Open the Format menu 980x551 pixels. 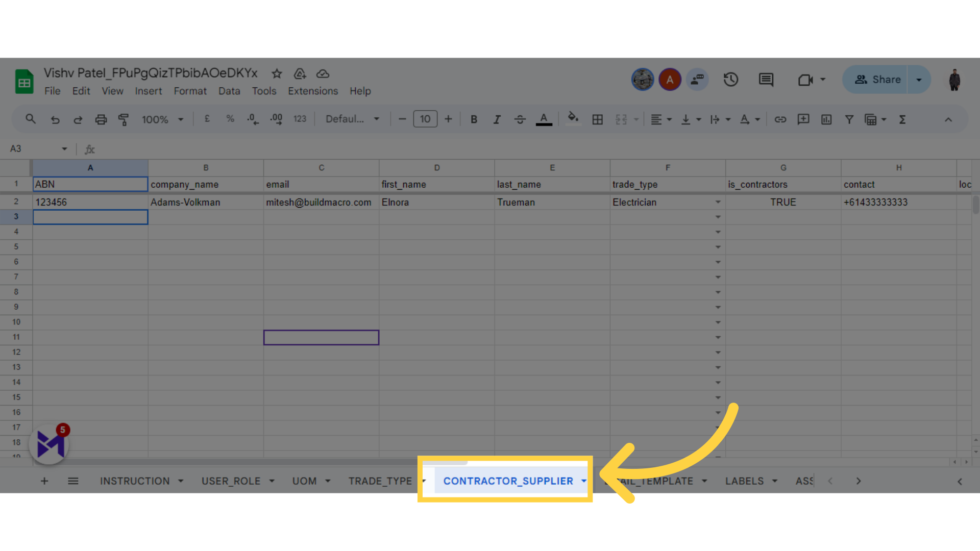coord(190,91)
